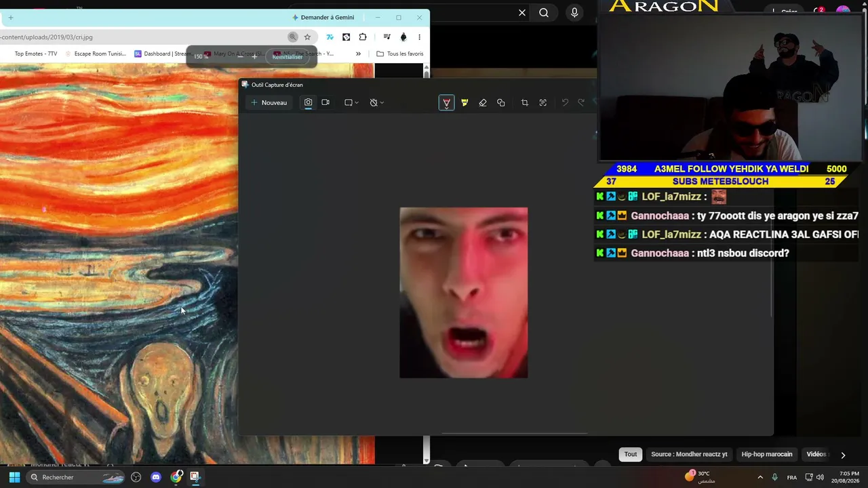Open the shapes tool

pyautogui.click(x=501, y=102)
